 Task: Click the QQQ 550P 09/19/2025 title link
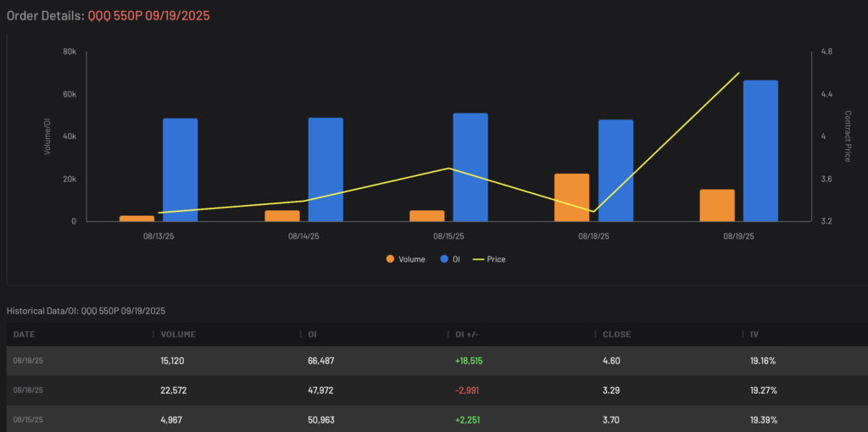149,15
